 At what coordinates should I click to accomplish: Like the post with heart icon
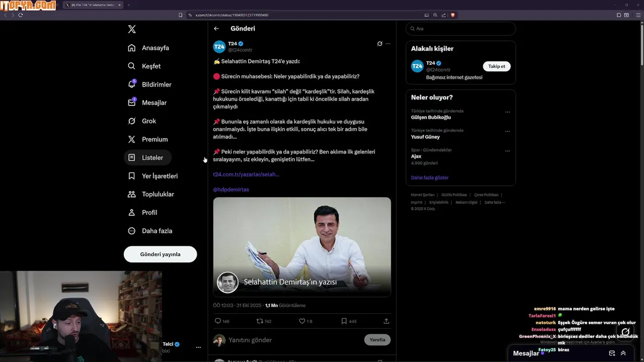click(302, 321)
